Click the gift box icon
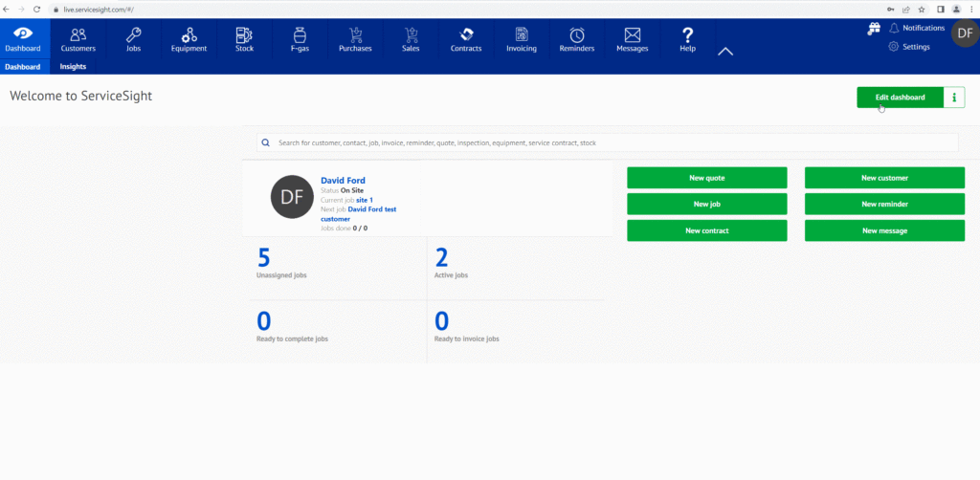980x480 pixels. pyautogui.click(x=874, y=29)
